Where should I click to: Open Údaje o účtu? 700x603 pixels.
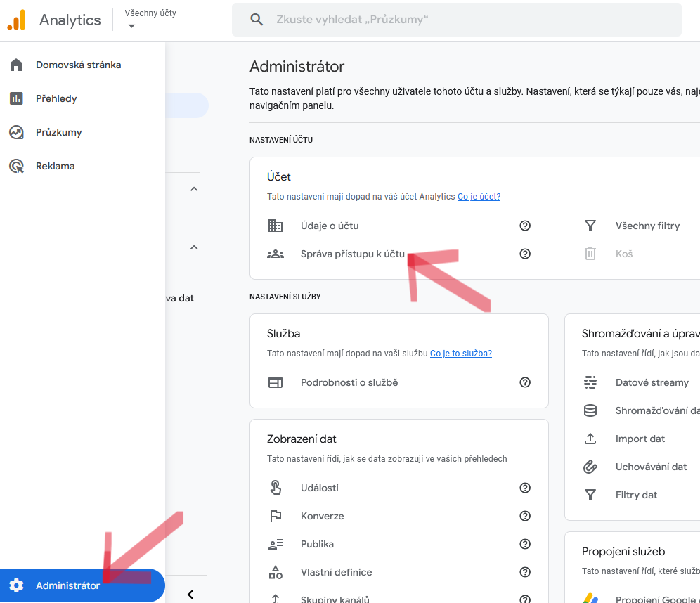click(330, 226)
